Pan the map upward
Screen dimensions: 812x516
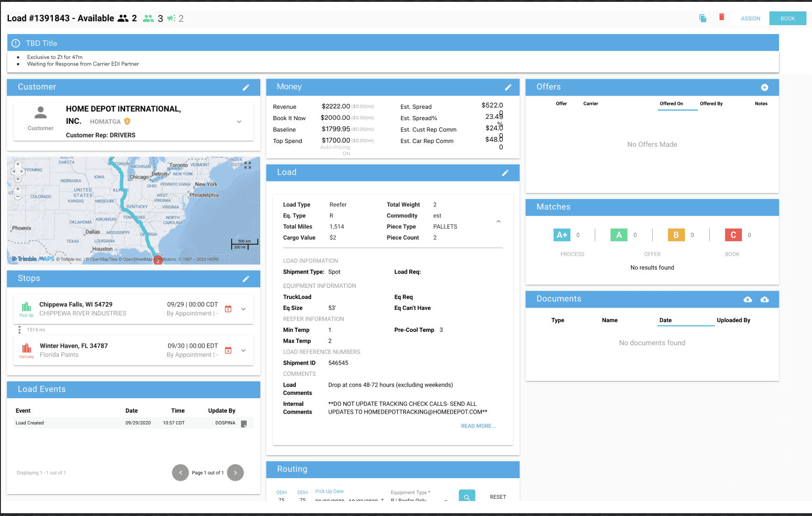[18, 164]
